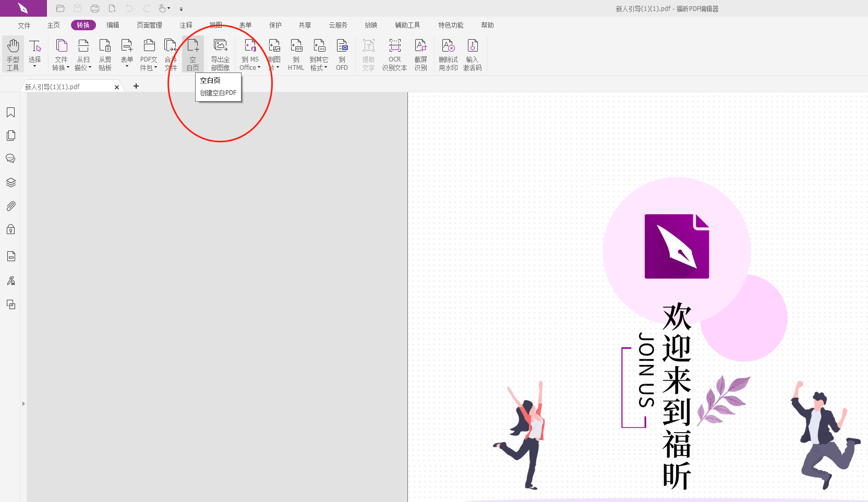
Task: Click the horizontal scrollbar at bottom
Action: (209, 498)
